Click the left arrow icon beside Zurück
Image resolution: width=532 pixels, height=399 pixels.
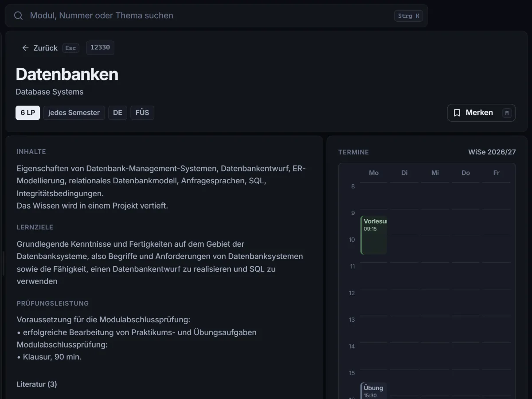(x=25, y=48)
